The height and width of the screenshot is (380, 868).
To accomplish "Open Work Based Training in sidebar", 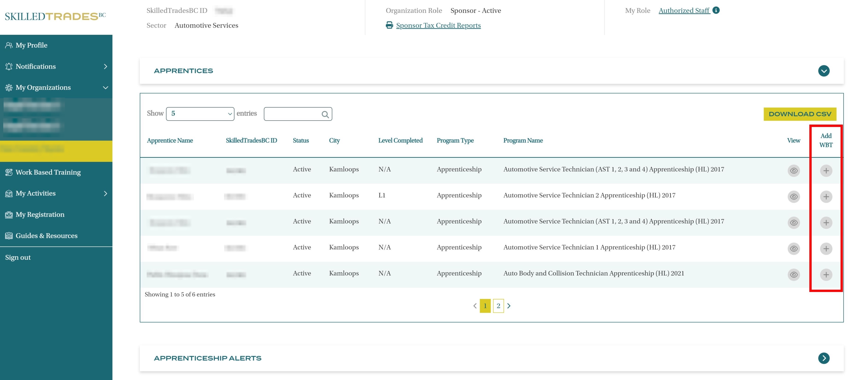I will (x=48, y=172).
